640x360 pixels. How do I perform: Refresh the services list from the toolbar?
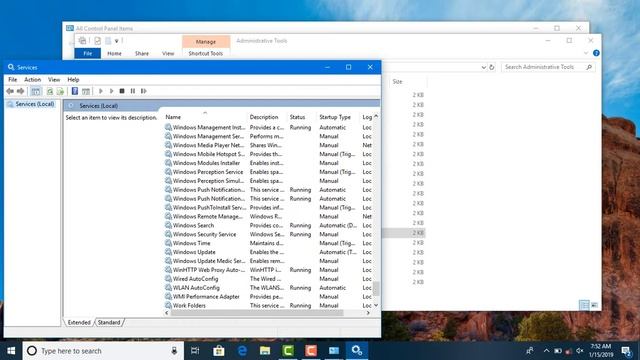(50, 91)
